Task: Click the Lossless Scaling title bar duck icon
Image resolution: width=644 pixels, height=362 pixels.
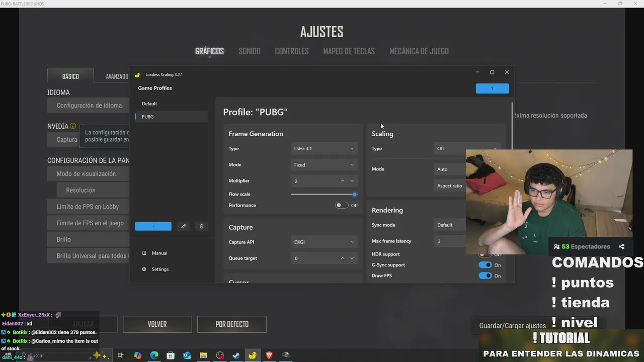Action: pos(137,75)
